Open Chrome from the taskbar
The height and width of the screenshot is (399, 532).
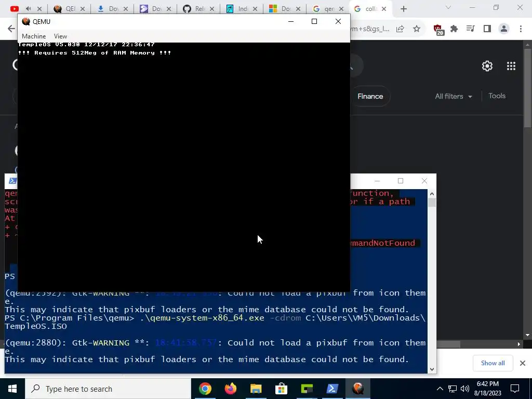[x=205, y=389]
